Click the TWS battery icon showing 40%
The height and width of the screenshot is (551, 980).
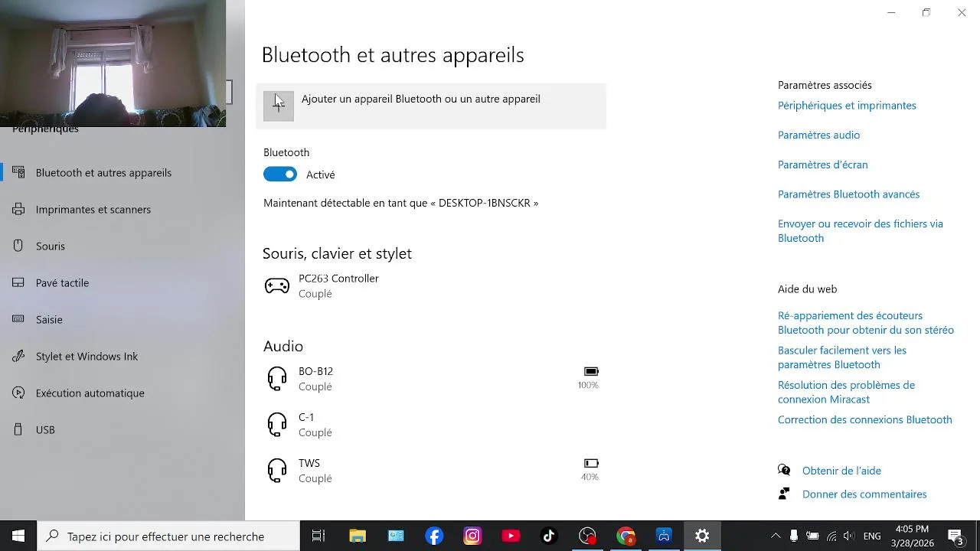[x=591, y=463]
